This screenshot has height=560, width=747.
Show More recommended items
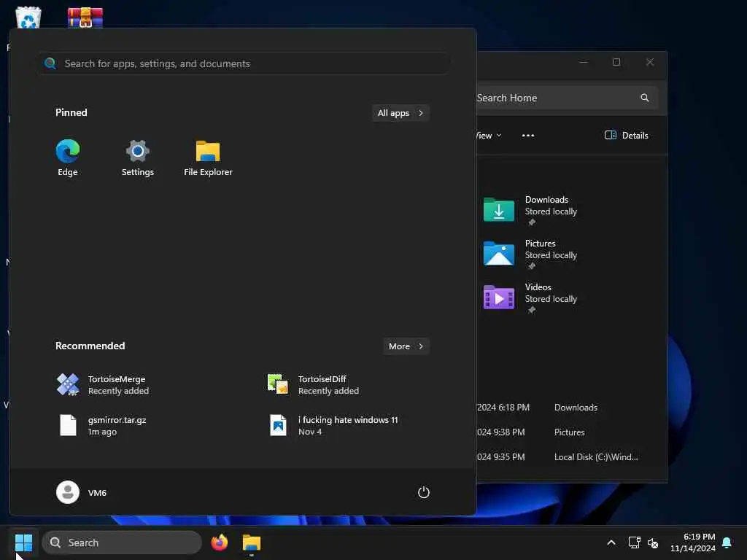406,346
